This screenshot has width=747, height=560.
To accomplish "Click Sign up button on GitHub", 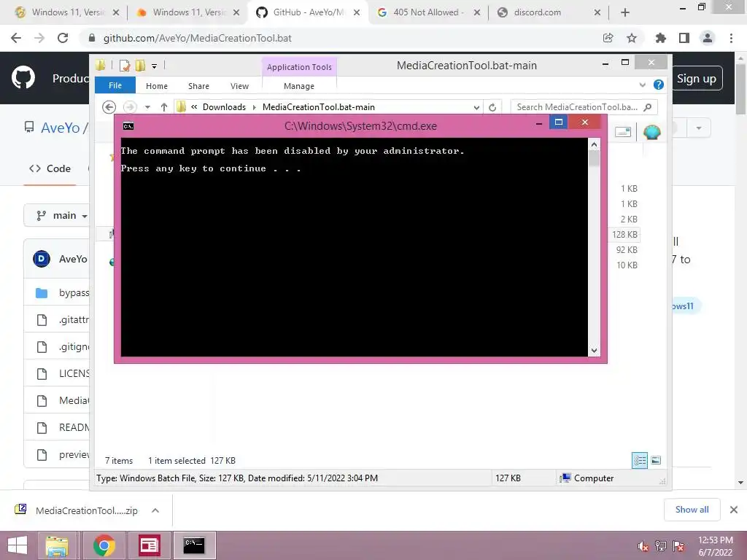I will [x=696, y=79].
